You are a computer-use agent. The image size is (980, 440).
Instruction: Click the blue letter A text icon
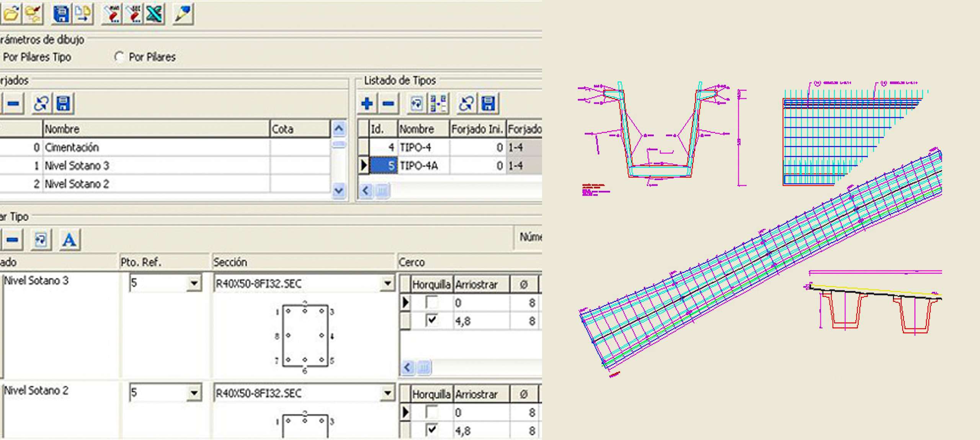click(x=69, y=240)
